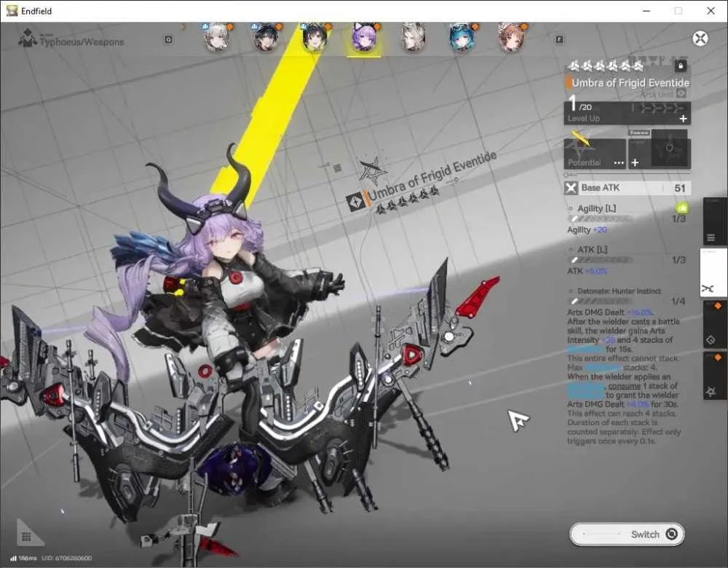Click the Base ATK value 51
This screenshot has width=728, height=568.
tap(680, 188)
